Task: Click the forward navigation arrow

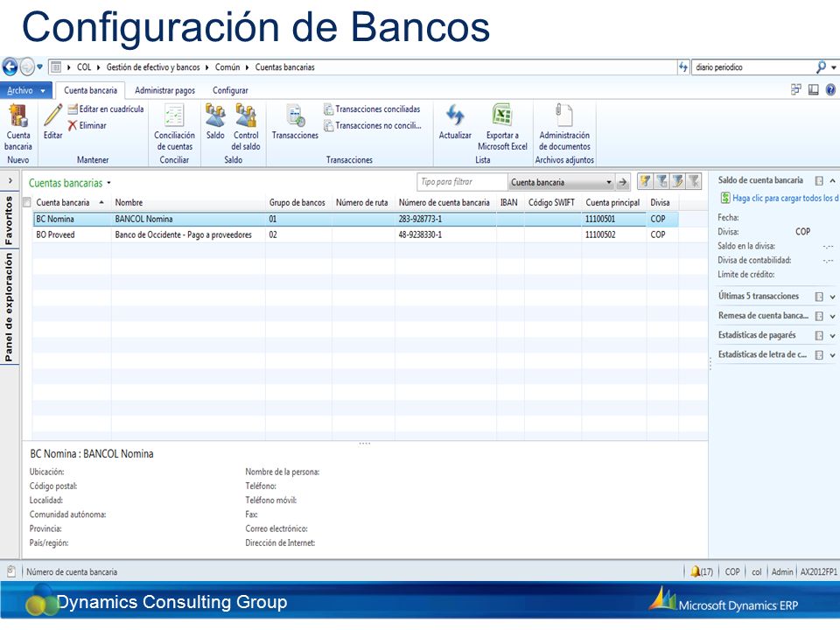Action: click(26, 67)
